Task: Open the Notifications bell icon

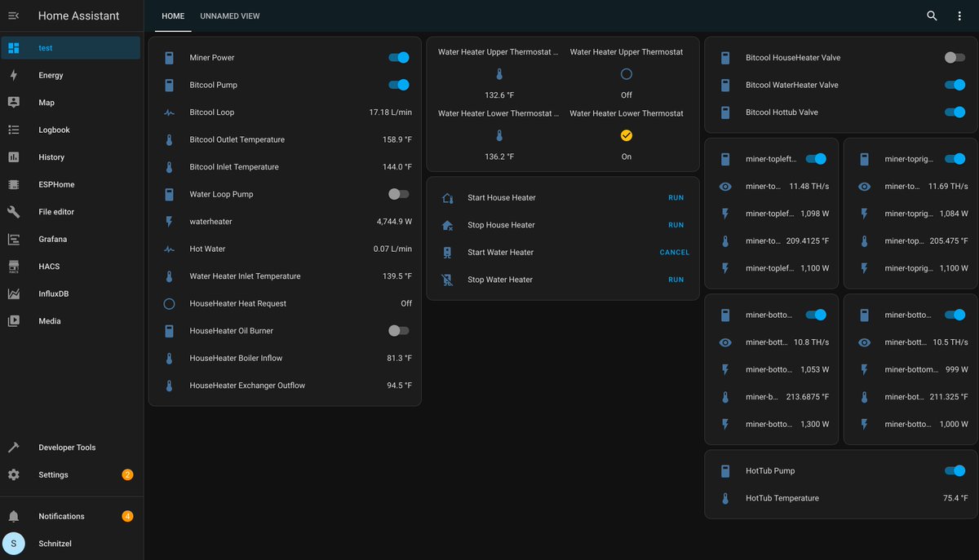Action: click(x=13, y=516)
